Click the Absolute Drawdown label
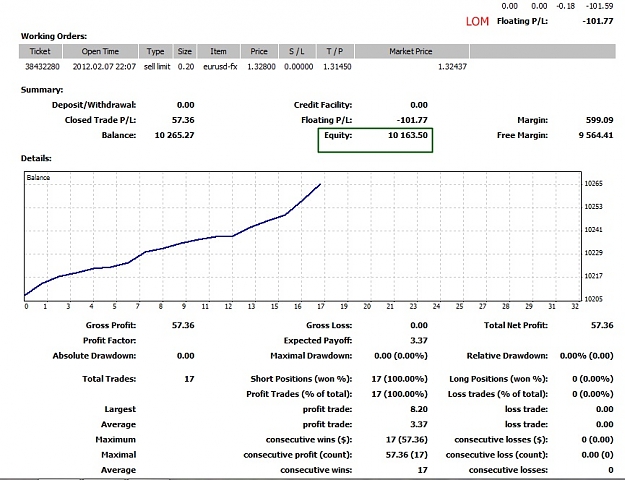625x480 pixels. (94, 356)
